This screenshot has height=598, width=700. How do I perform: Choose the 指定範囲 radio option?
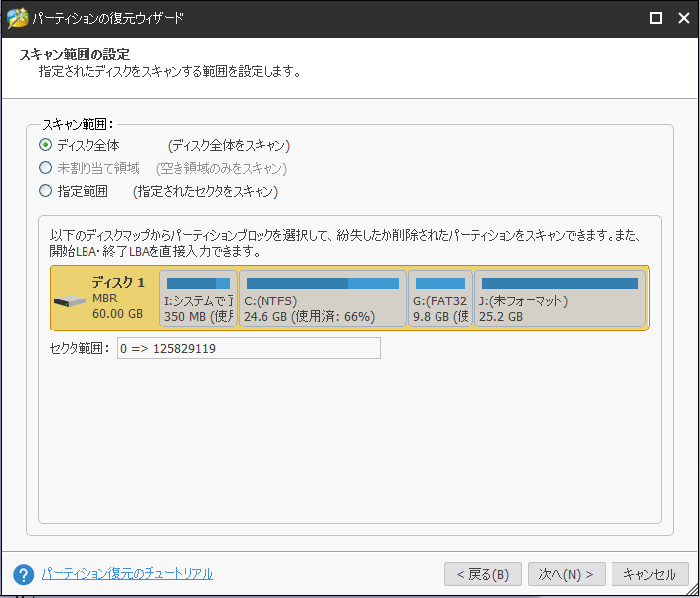click(45, 191)
